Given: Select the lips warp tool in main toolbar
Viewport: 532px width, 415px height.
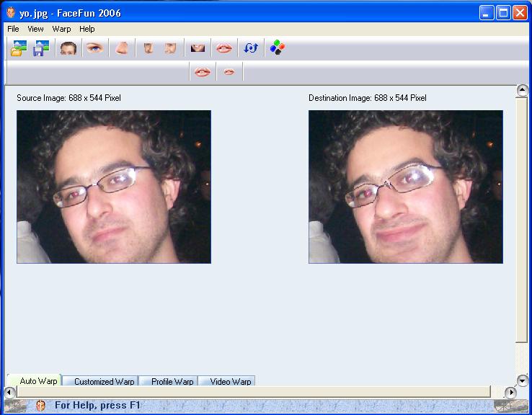Looking at the screenshot, I should point(224,48).
